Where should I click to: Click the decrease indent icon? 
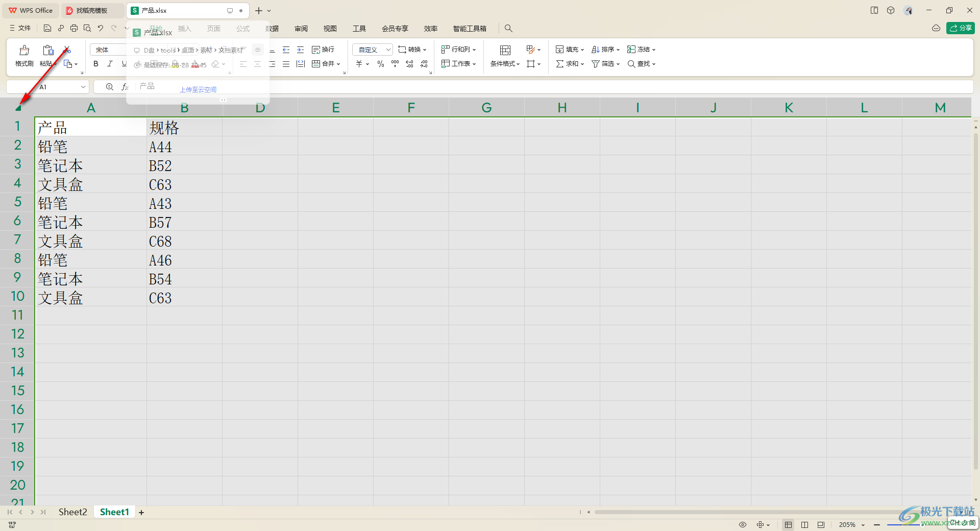[x=286, y=50]
